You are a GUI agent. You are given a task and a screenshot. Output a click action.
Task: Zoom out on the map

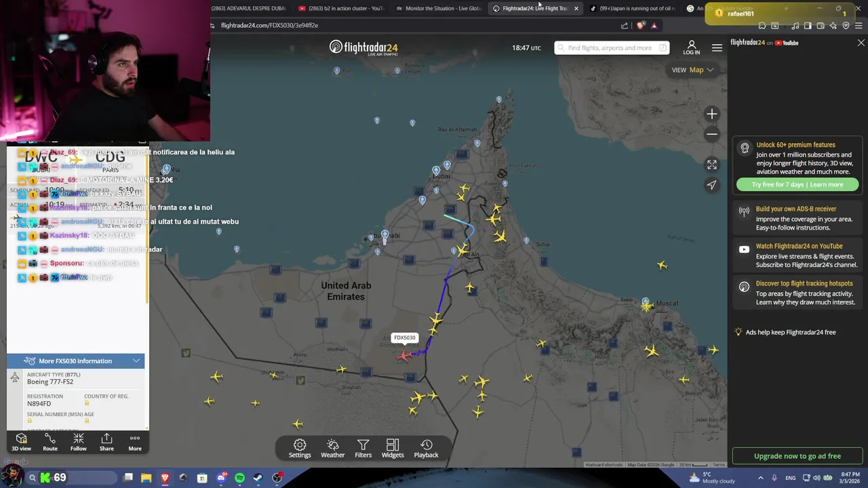pyautogui.click(x=711, y=134)
